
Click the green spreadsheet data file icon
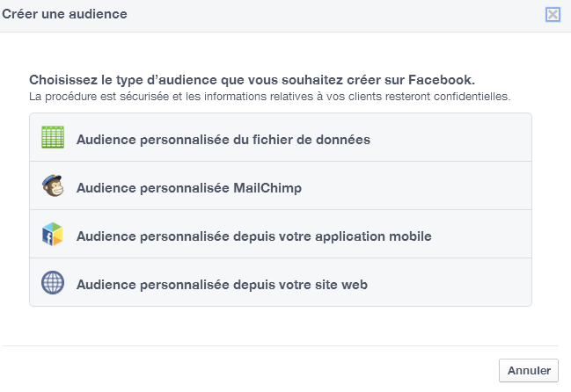point(53,137)
